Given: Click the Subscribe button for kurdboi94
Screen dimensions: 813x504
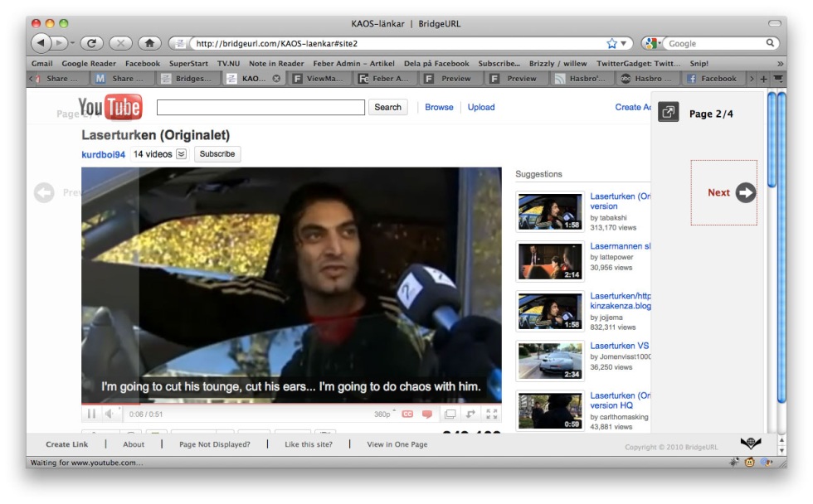Looking at the screenshot, I should pos(217,154).
